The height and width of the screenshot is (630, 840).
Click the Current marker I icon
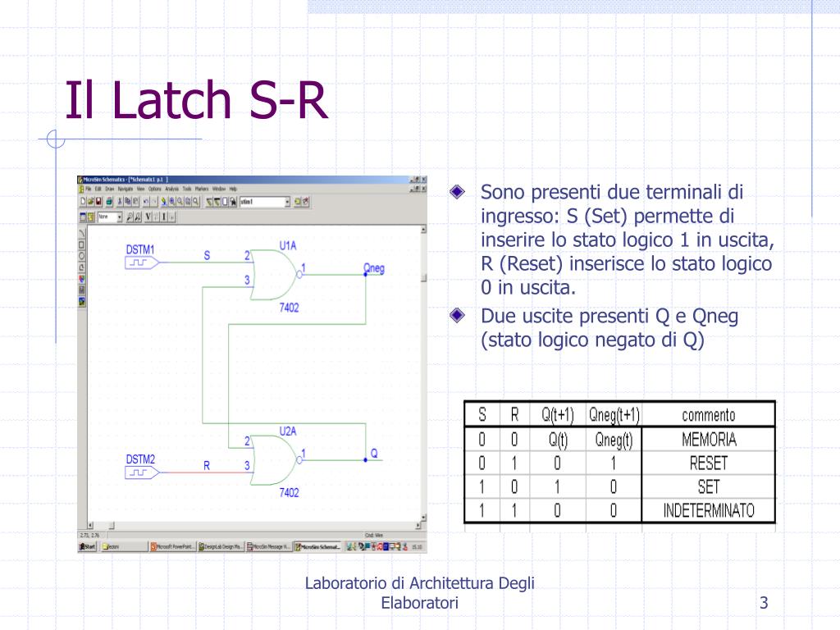[x=164, y=217]
